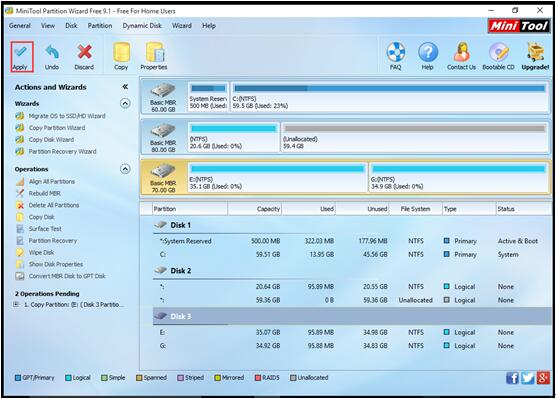This screenshot has height=399, width=556.
Task: Choose Partition Recovery under Operations
Action: click(x=46, y=240)
